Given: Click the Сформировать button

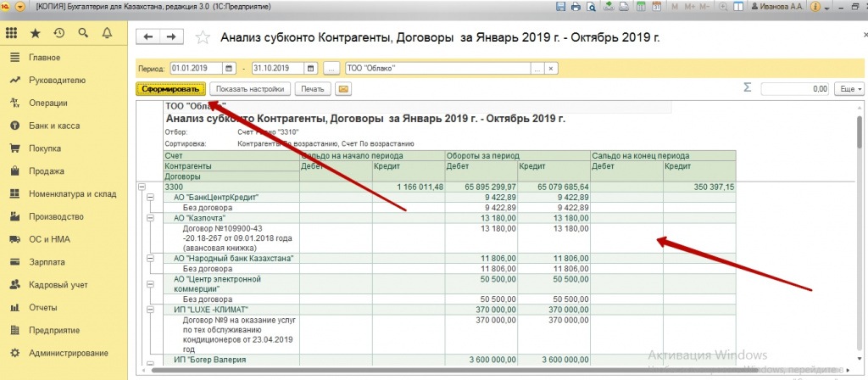Looking at the screenshot, I should click(x=170, y=88).
